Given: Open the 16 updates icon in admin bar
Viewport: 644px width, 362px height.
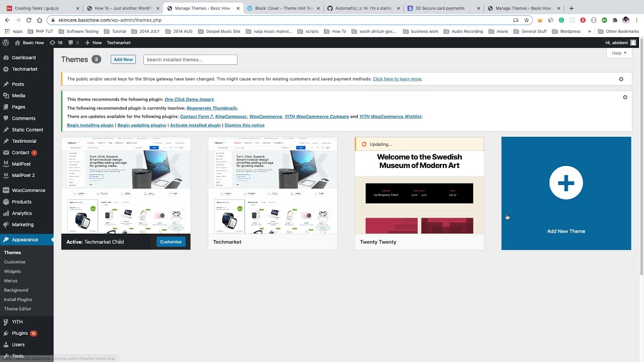Looking at the screenshot, I should (56, 43).
